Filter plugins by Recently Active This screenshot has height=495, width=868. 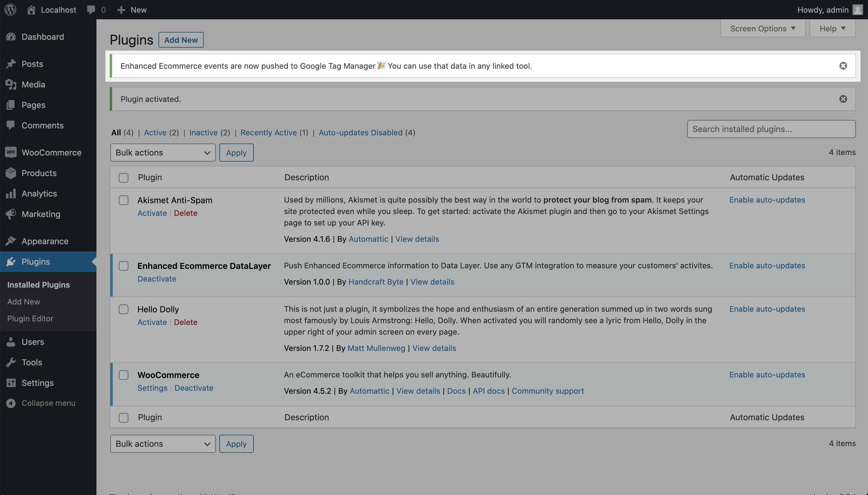pos(269,132)
